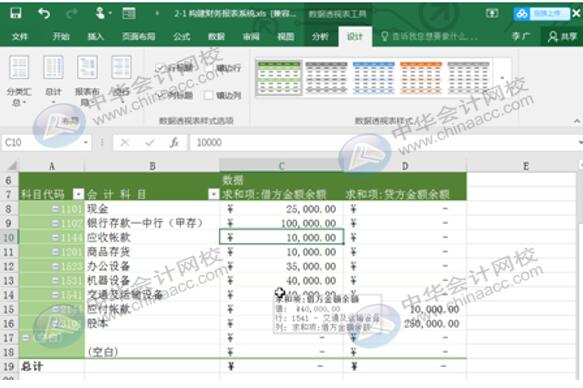Redo the last undone action
Image resolution: width=583 pixels, height=388 pixels.
click(71, 14)
